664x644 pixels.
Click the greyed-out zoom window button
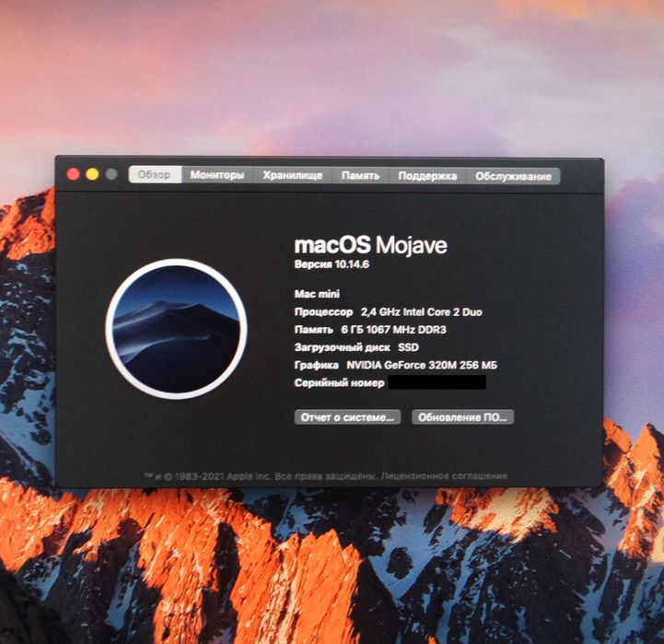[x=111, y=174]
